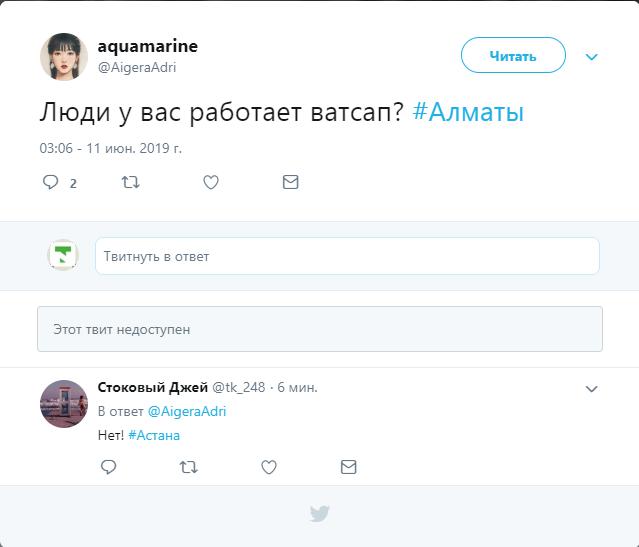
Task: Click the Twitter bird logo at bottom
Action: [319, 514]
